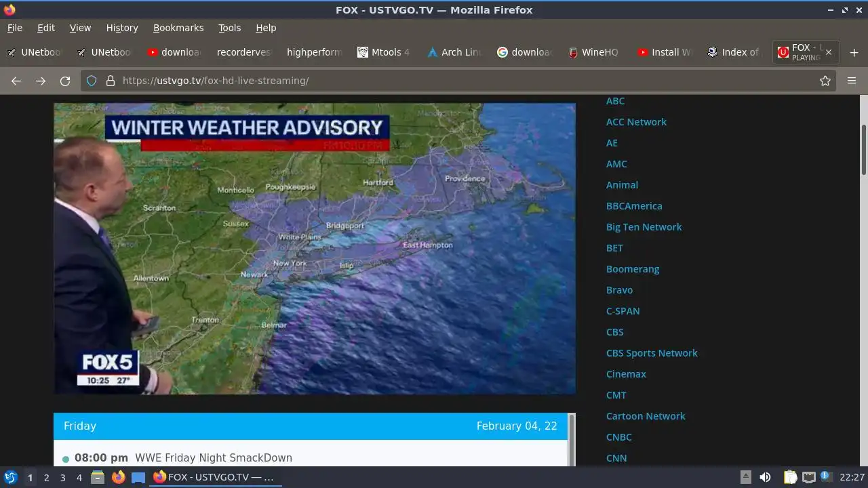Open the ACC Network channel link
The width and height of the screenshot is (868, 488).
click(x=636, y=122)
